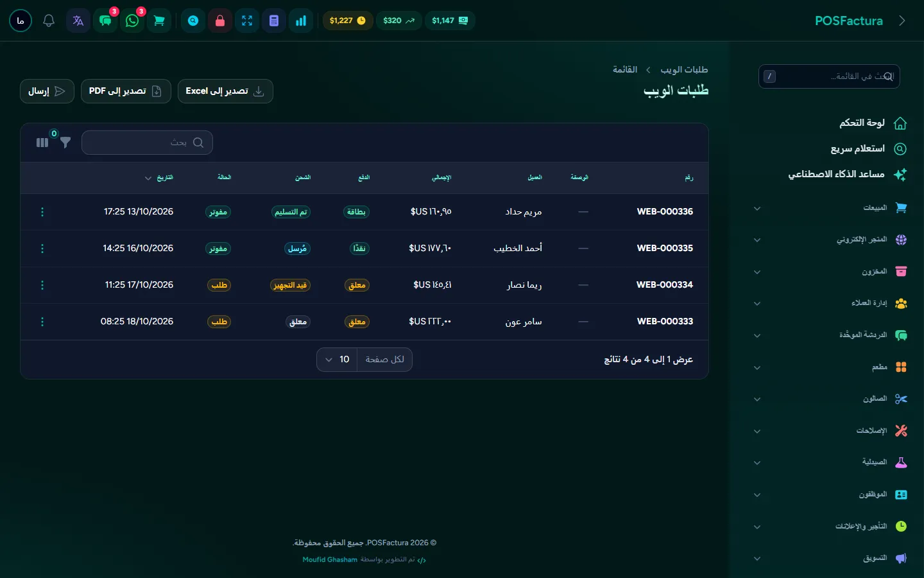924x578 pixels.
Task: Open the bar chart reports icon
Action: click(x=301, y=21)
